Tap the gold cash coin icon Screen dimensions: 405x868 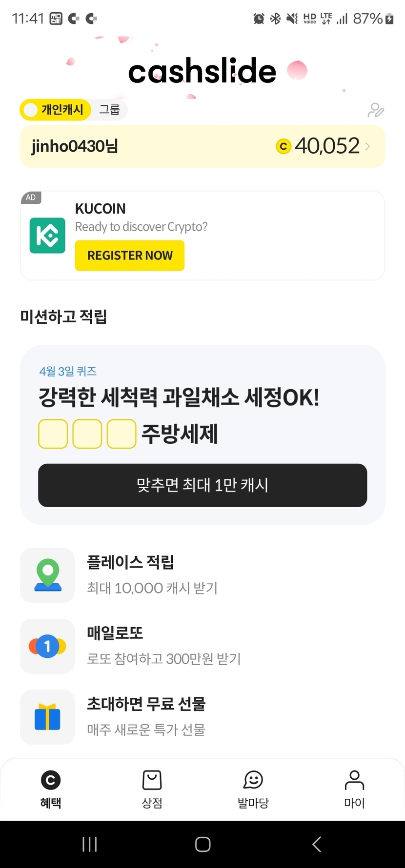(283, 146)
